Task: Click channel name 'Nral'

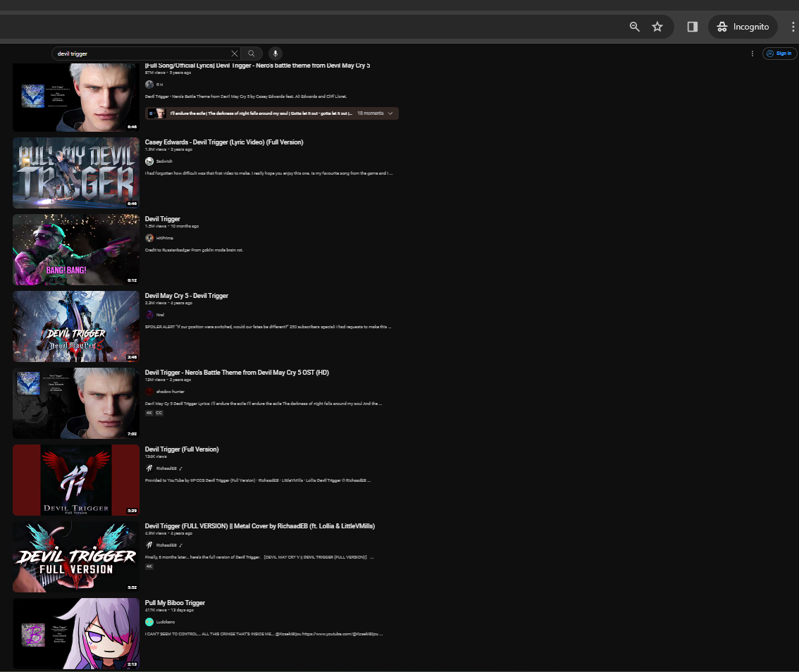Action: [160, 315]
